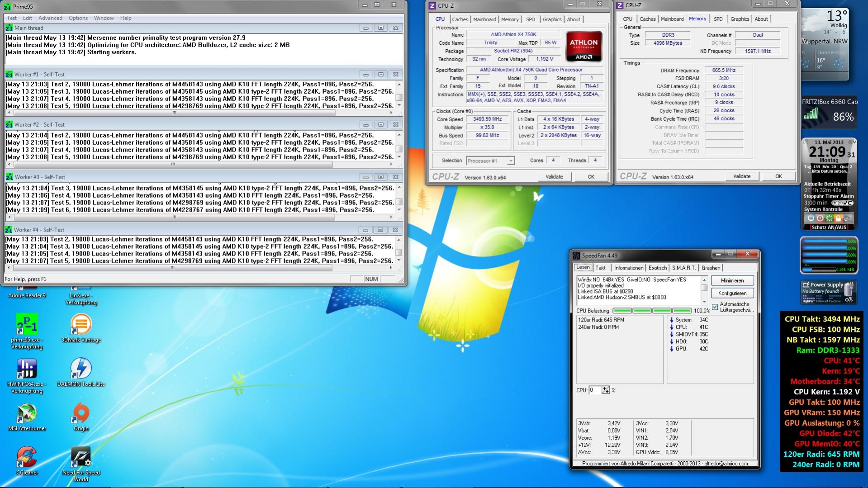The height and width of the screenshot is (488, 868).
Task: Click the Main thread window icon
Action: point(9,28)
